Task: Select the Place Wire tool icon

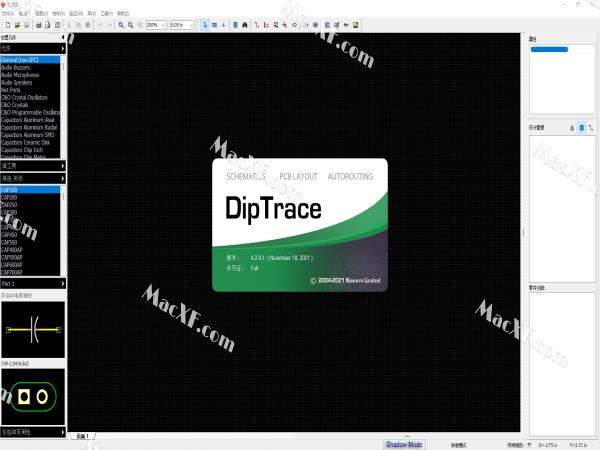Action: pos(257,25)
